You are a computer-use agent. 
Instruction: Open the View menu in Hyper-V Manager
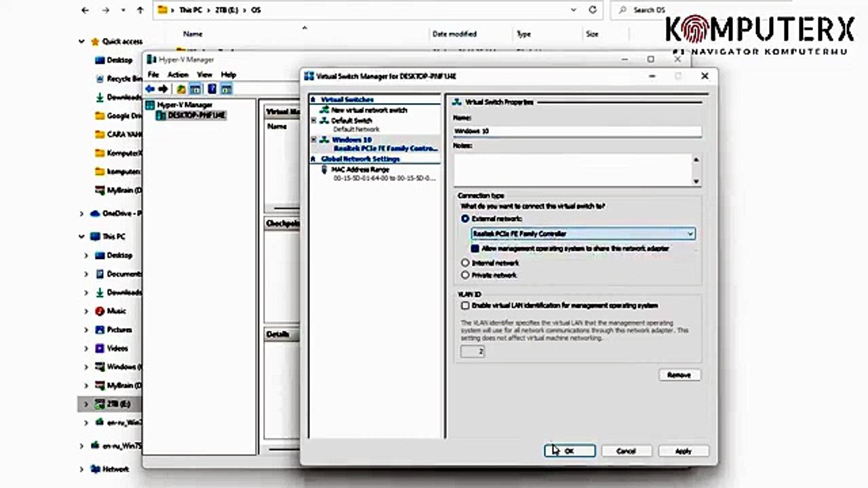(x=205, y=75)
